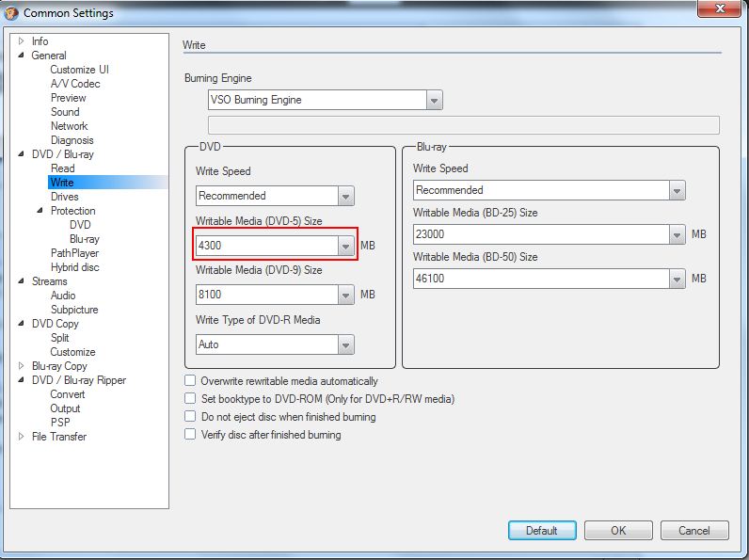Open the PSP settings page
This screenshot has height=560, width=749.
coord(60,423)
